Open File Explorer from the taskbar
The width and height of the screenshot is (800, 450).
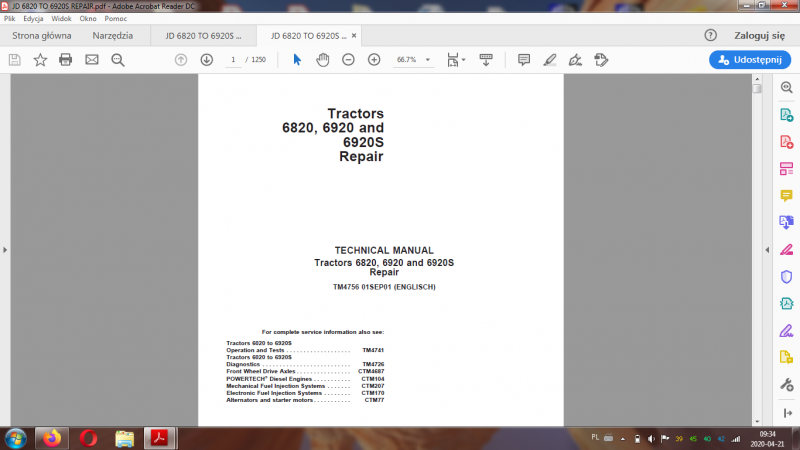tap(124, 438)
